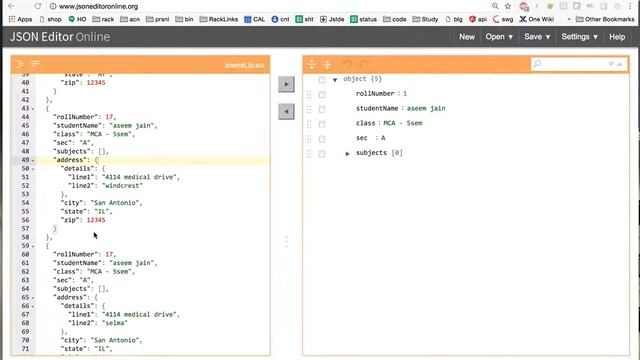Image resolution: width=640 pixels, height=360 pixels.
Task: Click the drag handle beside studentName row
Action: pyautogui.click(x=309, y=109)
